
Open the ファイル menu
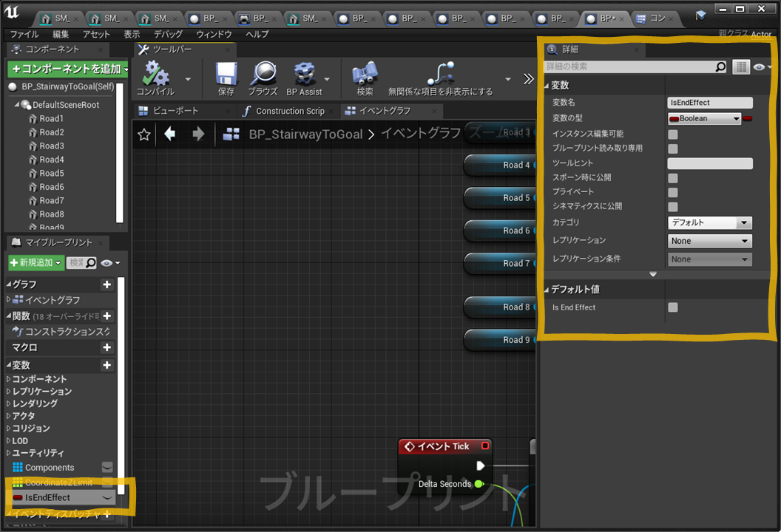(24, 35)
